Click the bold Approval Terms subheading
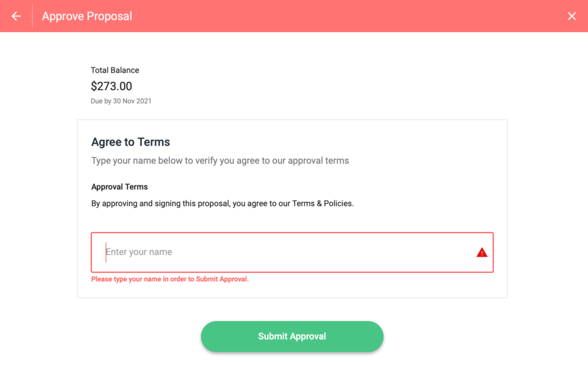Viewport: 588px width, 367px height. click(119, 187)
